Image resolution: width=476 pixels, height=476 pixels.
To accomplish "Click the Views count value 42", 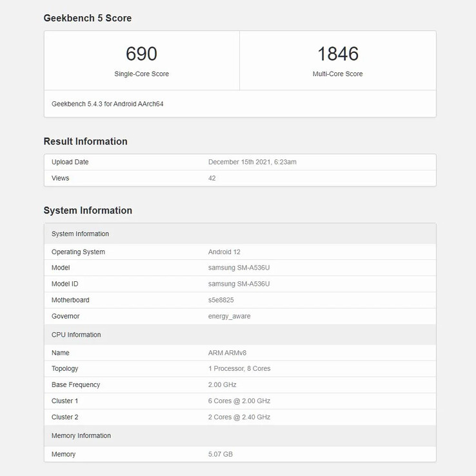I will (212, 178).
